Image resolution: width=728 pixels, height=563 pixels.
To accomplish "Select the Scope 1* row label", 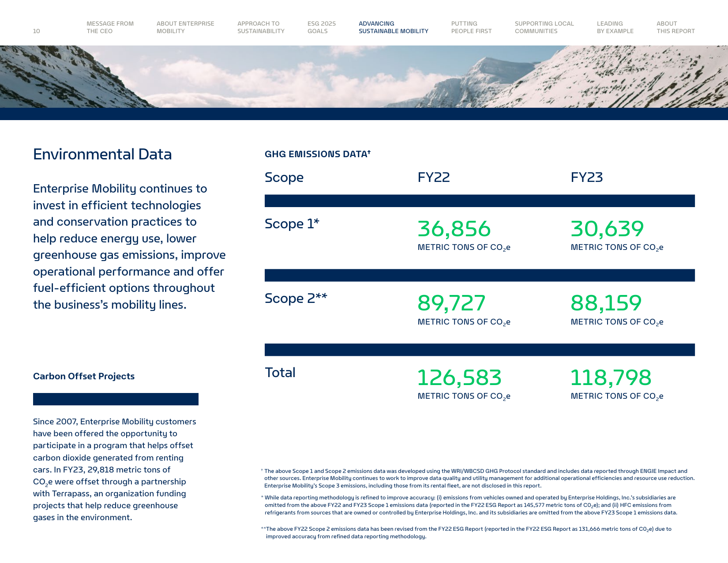I will 292,224.
